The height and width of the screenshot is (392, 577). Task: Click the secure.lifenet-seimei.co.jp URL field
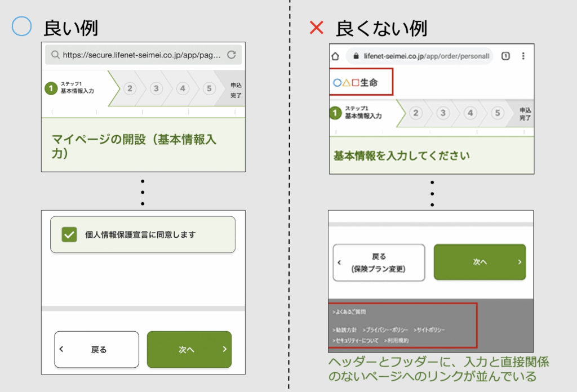[138, 55]
